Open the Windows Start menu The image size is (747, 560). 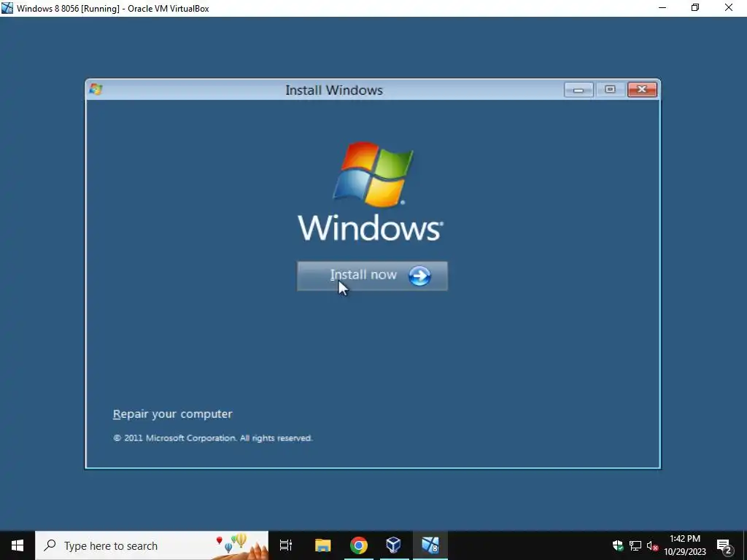[x=18, y=545]
